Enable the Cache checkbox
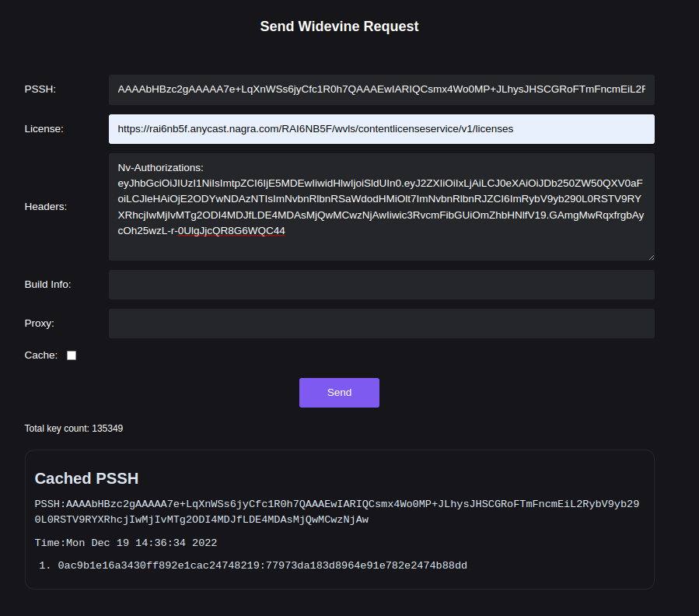699x616 pixels. point(72,355)
